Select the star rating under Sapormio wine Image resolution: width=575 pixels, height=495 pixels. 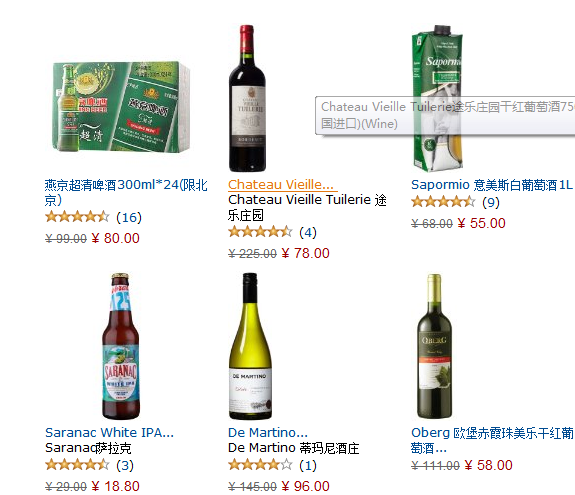click(x=443, y=201)
